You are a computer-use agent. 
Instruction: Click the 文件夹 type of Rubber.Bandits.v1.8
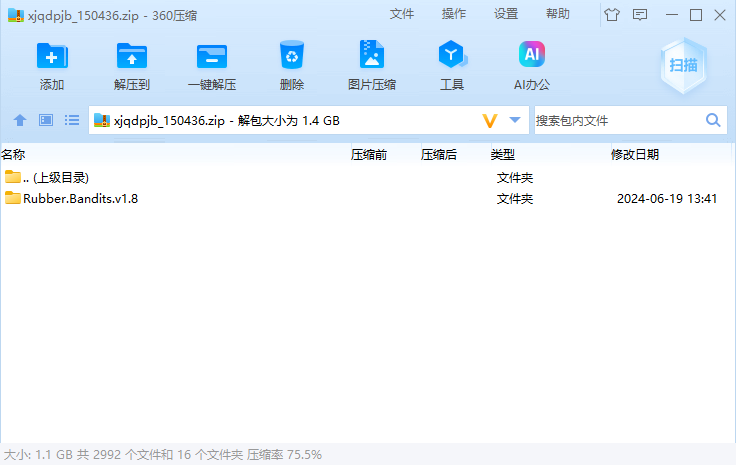pyautogui.click(x=515, y=198)
